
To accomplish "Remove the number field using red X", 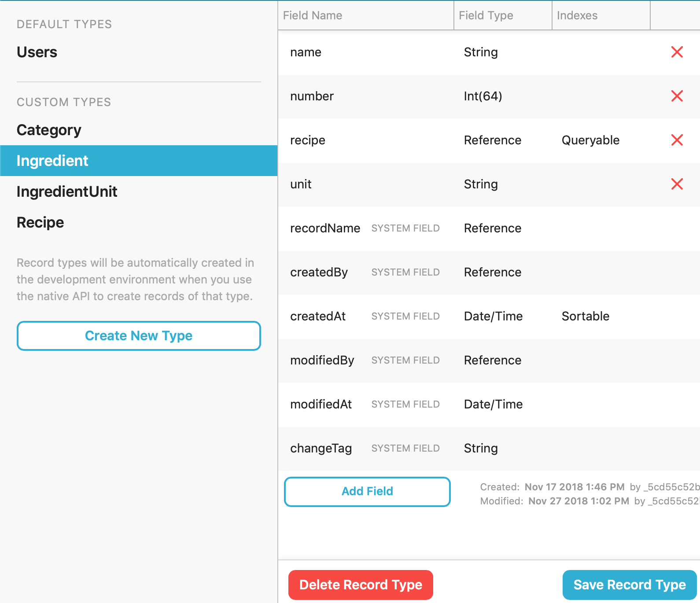I will [x=677, y=96].
